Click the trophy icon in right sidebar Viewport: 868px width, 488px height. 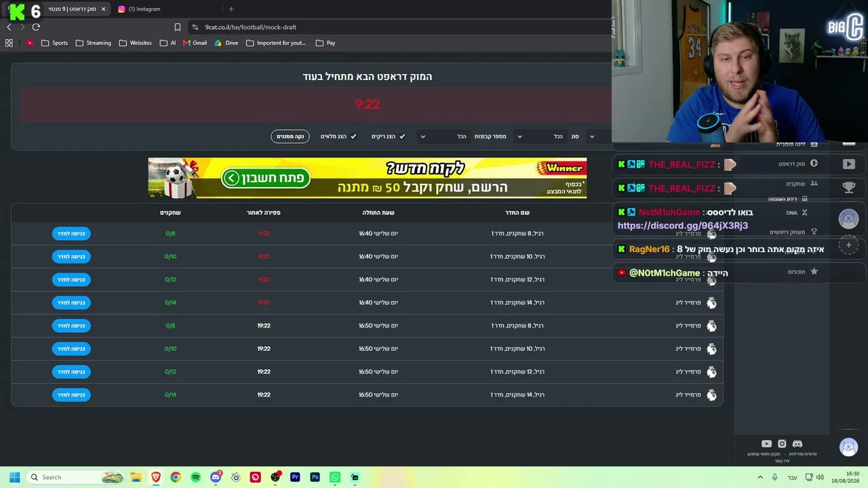848,187
